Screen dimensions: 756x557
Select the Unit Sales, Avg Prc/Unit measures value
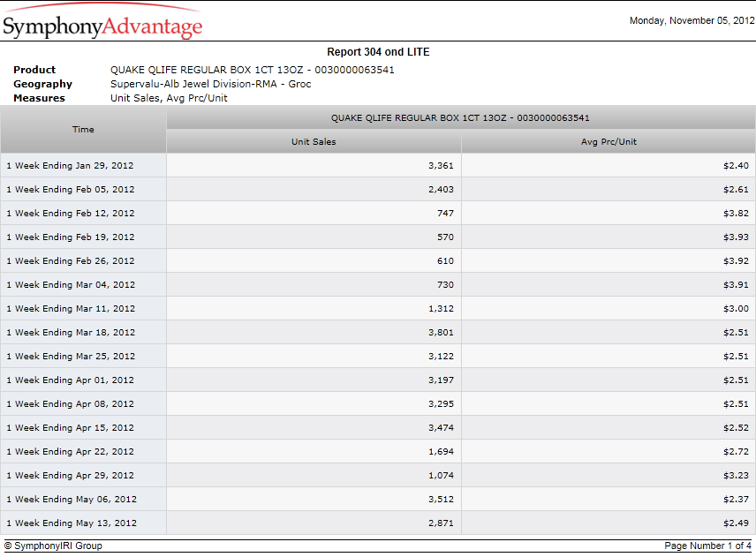click(169, 98)
